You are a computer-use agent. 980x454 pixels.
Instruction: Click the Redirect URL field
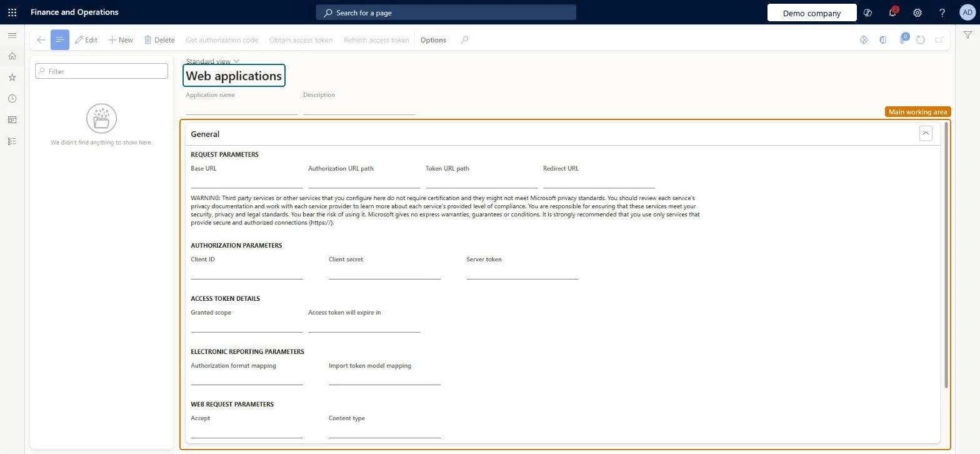pos(599,181)
